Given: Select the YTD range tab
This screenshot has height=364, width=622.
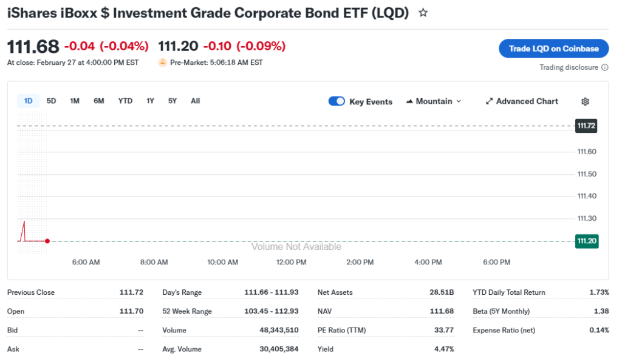Looking at the screenshot, I should click(x=125, y=101).
